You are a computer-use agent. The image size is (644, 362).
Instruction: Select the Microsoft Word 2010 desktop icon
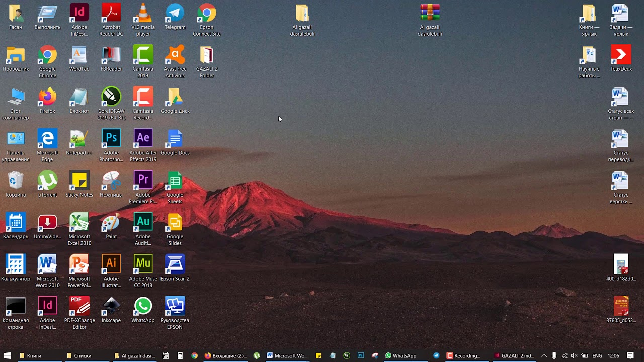coord(48,271)
